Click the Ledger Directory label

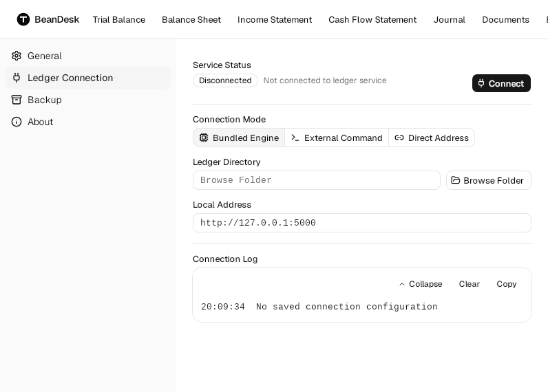(x=226, y=162)
